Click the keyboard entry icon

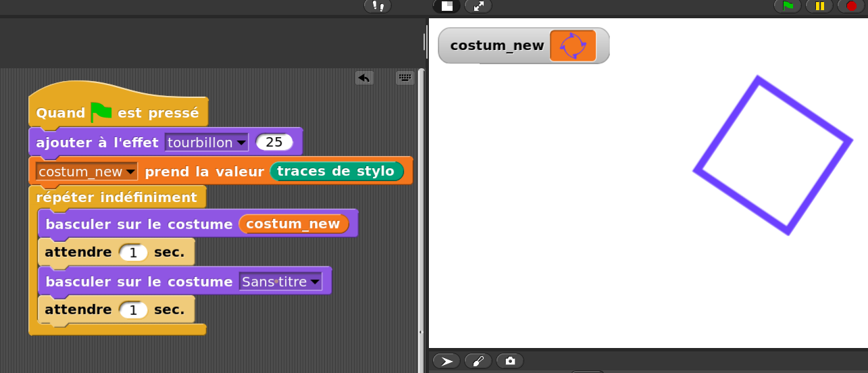405,78
